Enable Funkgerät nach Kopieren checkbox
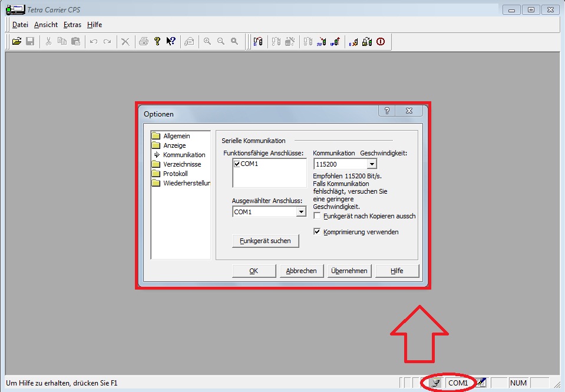Viewport: 565px width, 392px height. [x=317, y=216]
